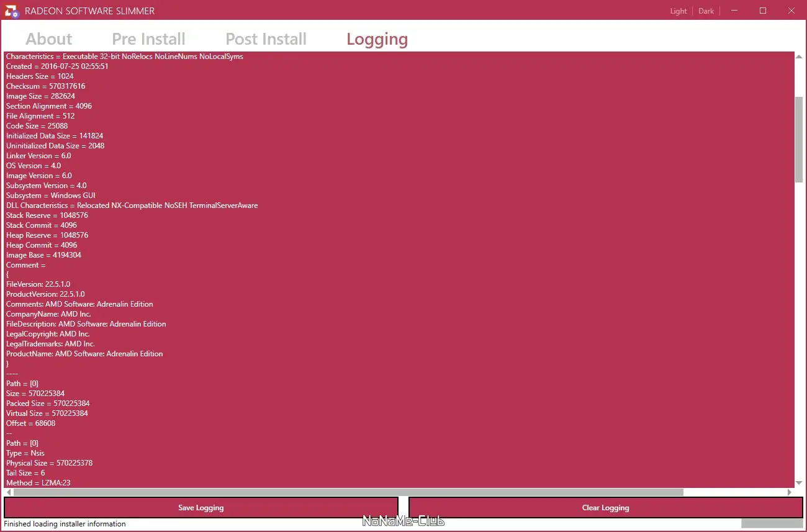Click the line 'Size = 570225384'
The height and width of the screenshot is (532, 807).
tap(35, 394)
